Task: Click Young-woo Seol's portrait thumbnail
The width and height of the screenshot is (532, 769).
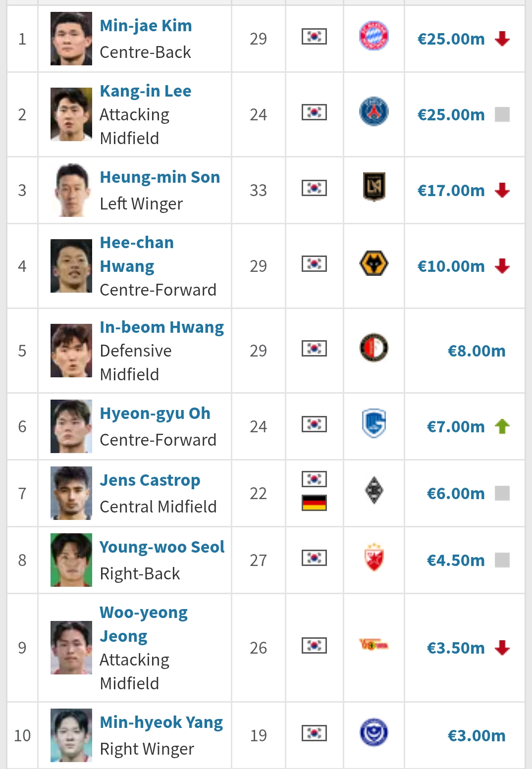Action: [71, 560]
